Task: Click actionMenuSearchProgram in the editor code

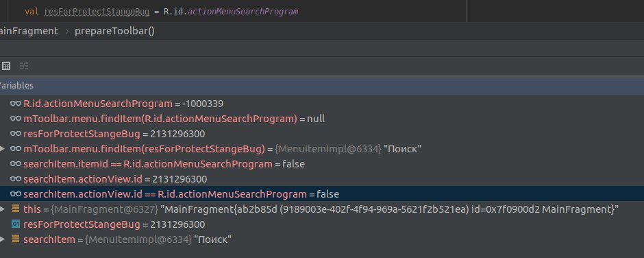Action: (x=243, y=12)
